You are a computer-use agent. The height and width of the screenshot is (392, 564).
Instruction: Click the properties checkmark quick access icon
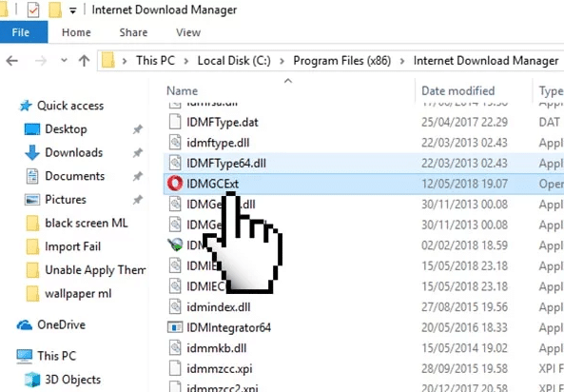33,10
